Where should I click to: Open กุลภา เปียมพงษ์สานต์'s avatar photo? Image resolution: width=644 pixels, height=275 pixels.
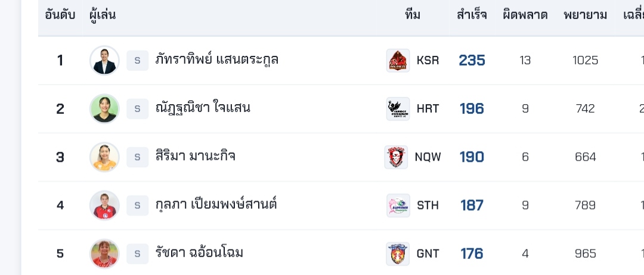click(104, 205)
